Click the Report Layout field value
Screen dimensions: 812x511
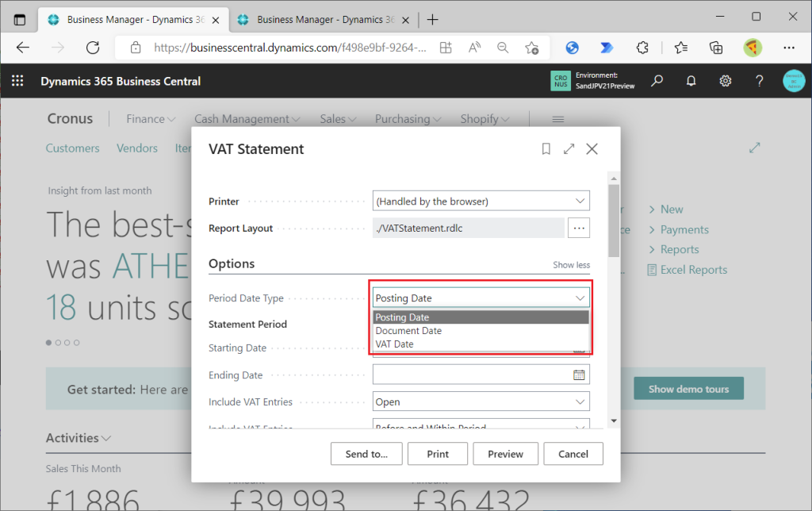tap(468, 228)
